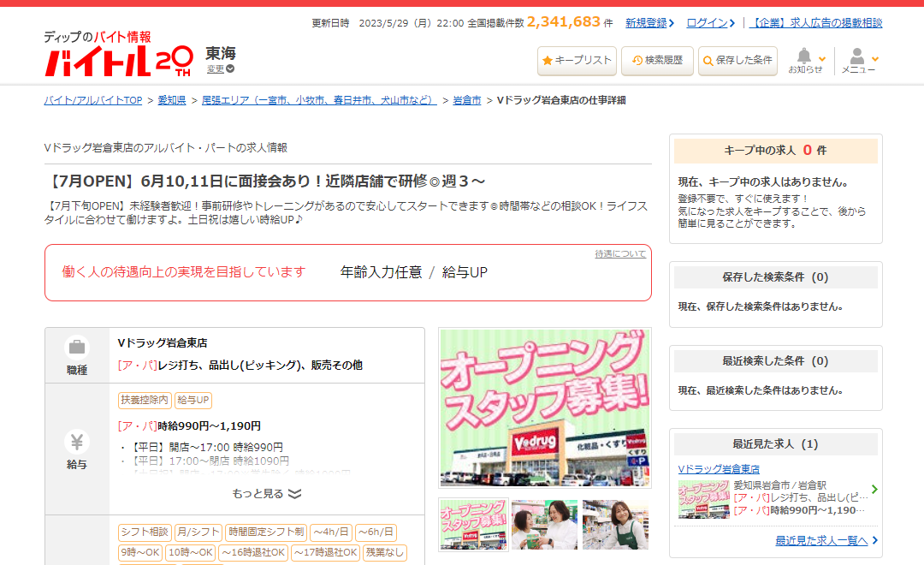Click 【7月OPEN】 job headline text
The width and height of the screenshot is (924, 565).
coord(265,181)
